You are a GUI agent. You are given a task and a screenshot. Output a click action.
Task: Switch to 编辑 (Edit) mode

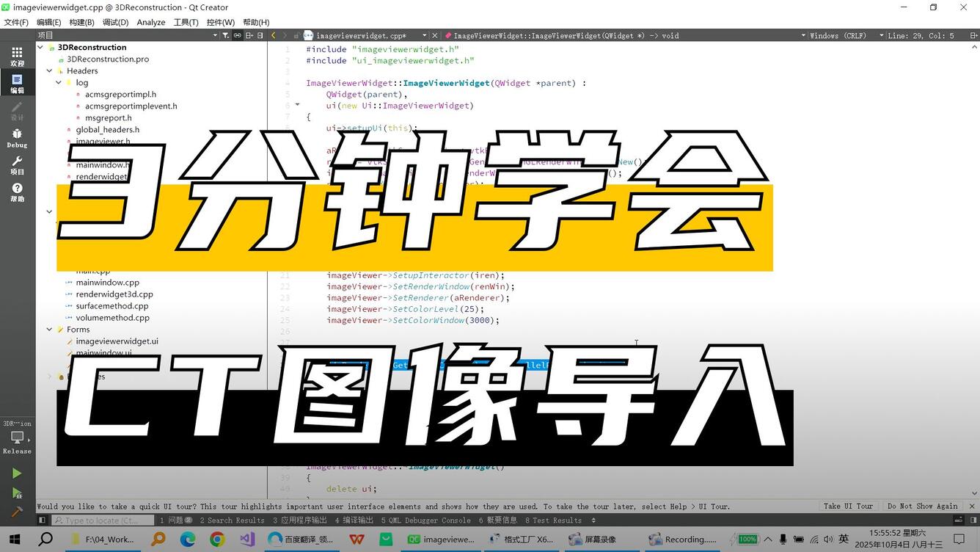coord(17,83)
